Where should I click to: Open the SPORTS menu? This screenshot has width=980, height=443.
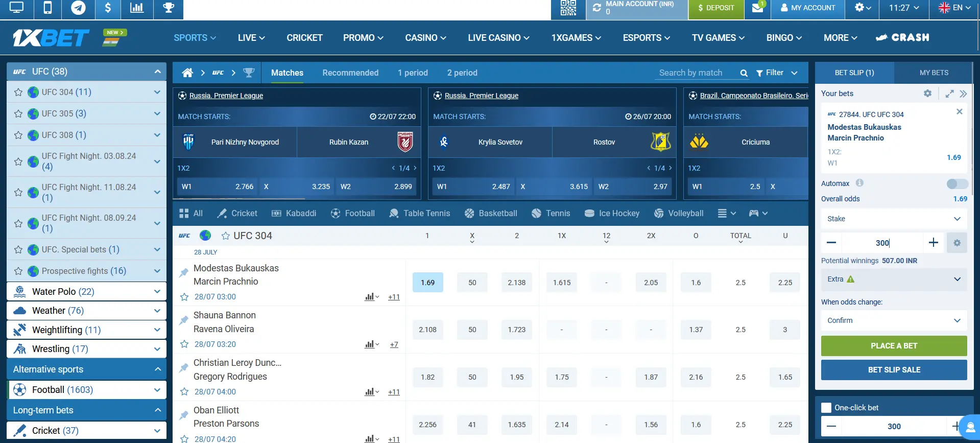tap(195, 38)
